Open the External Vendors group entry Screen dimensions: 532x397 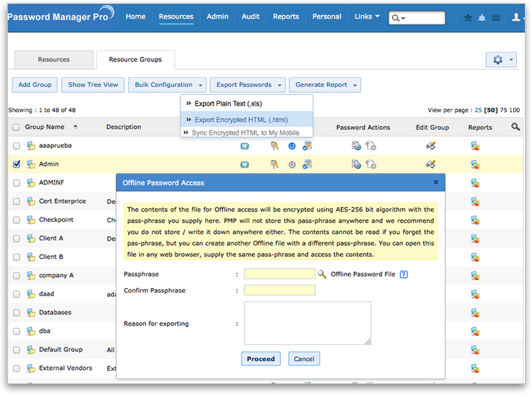(x=66, y=368)
